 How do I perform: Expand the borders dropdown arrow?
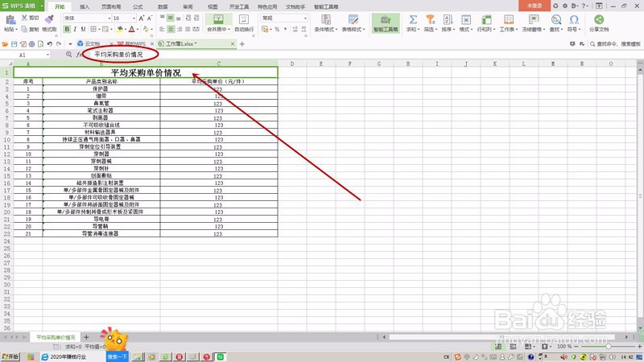coord(99,29)
